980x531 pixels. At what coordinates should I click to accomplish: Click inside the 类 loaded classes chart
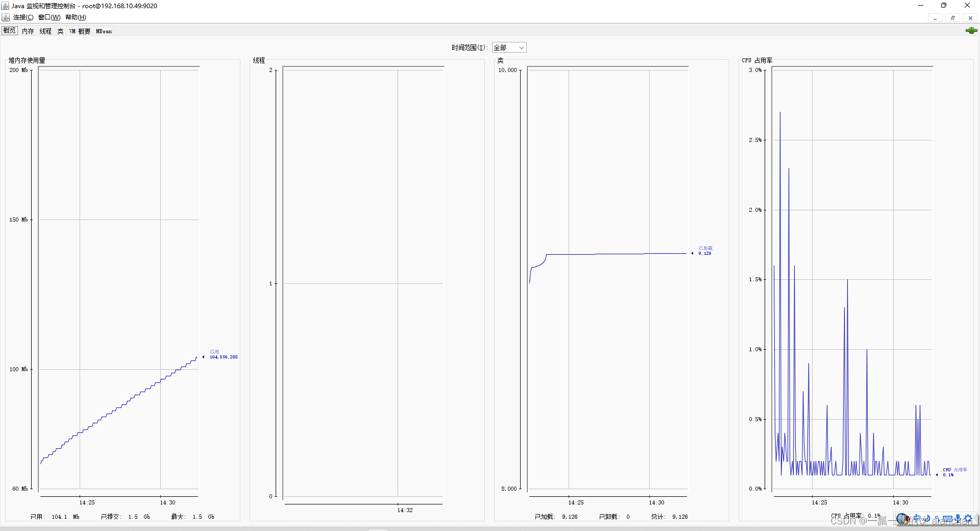(607, 278)
